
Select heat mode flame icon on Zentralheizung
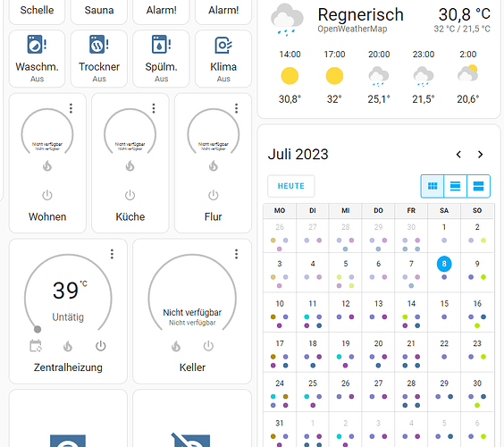tap(68, 346)
